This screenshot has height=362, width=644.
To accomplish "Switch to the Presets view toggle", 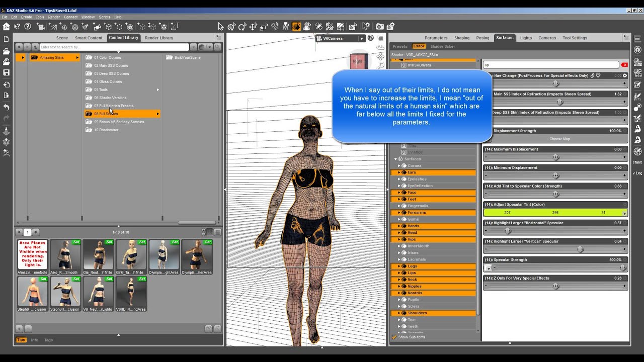I will coord(400,46).
